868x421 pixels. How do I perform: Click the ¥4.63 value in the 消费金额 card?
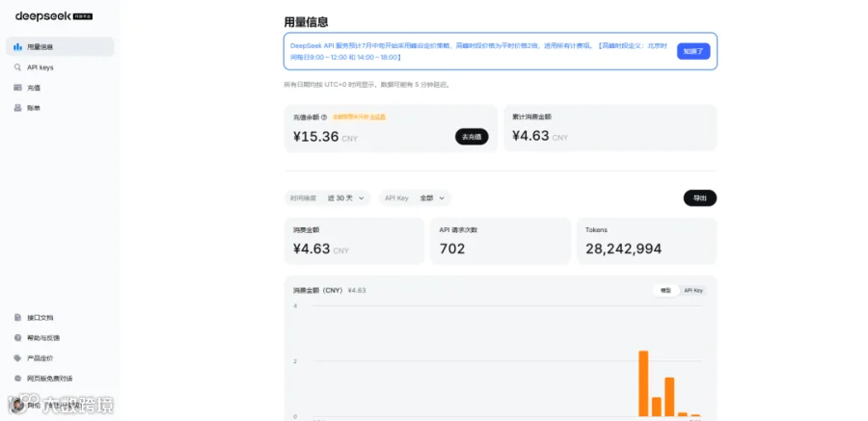coord(312,249)
